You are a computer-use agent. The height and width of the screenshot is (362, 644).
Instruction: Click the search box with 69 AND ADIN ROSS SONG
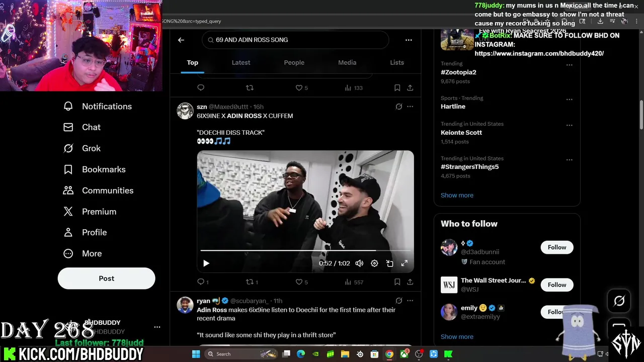tap(295, 40)
